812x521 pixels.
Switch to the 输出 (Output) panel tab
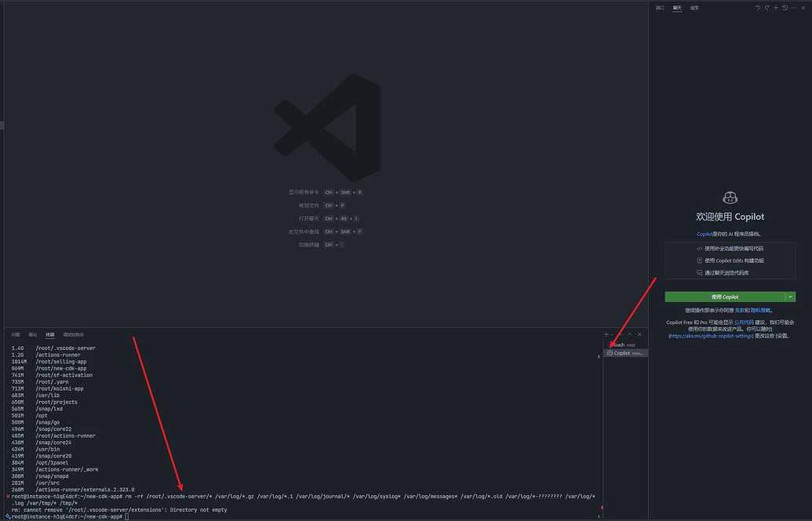pyautogui.click(x=33, y=334)
